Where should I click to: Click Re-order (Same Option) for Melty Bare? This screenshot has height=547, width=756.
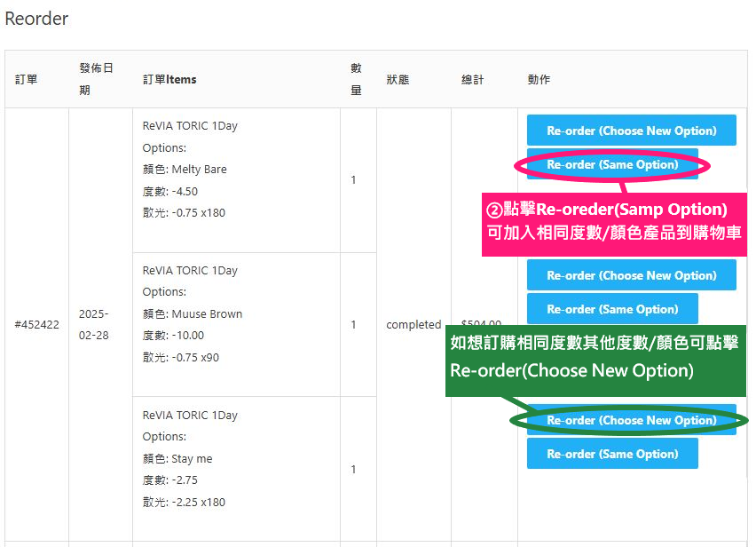(612, 164)
